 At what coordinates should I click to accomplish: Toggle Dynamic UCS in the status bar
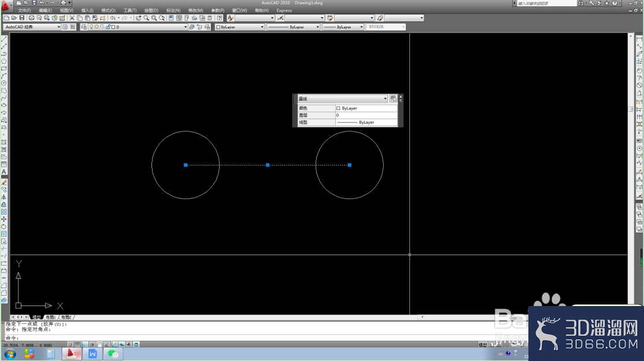pos(114,344)
